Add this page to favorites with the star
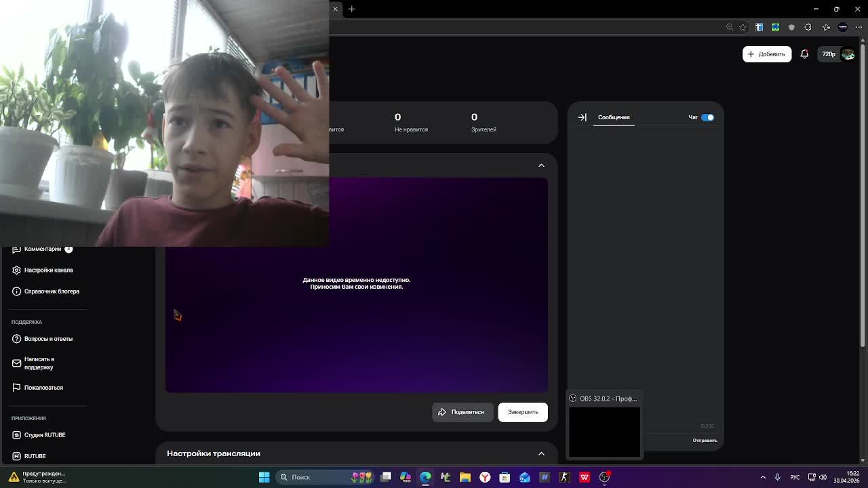Screen dimensions: 868x488 coord(743,27)
